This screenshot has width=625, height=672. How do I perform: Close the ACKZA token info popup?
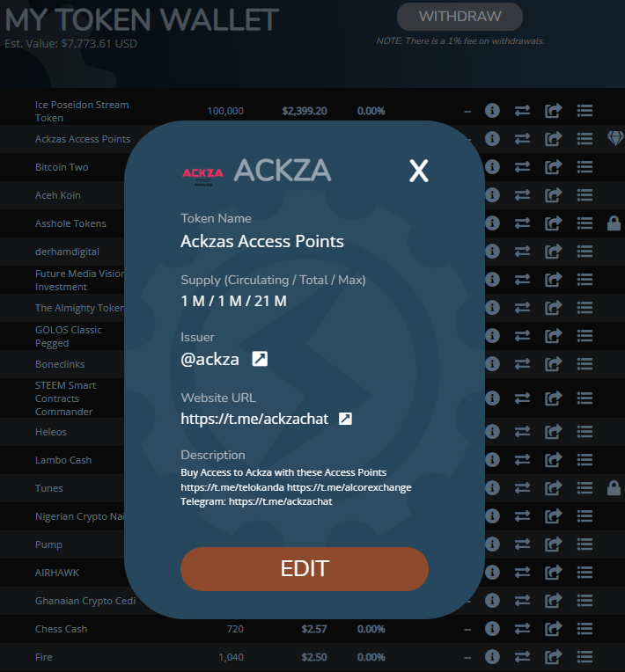pos(419,171)
